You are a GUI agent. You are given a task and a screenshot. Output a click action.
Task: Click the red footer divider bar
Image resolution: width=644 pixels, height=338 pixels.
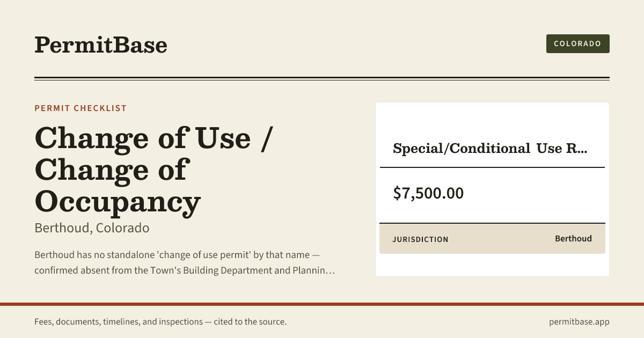322,304
